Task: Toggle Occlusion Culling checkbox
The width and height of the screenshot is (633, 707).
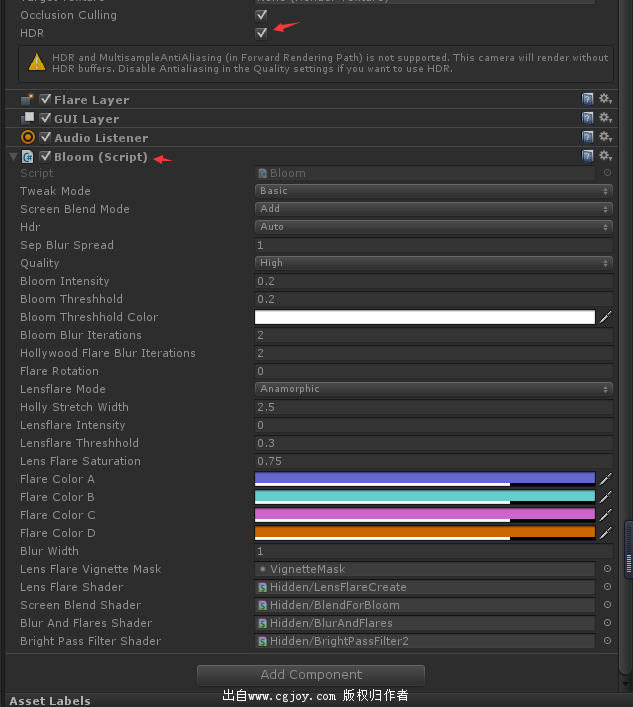Action: tap(261, 15)
